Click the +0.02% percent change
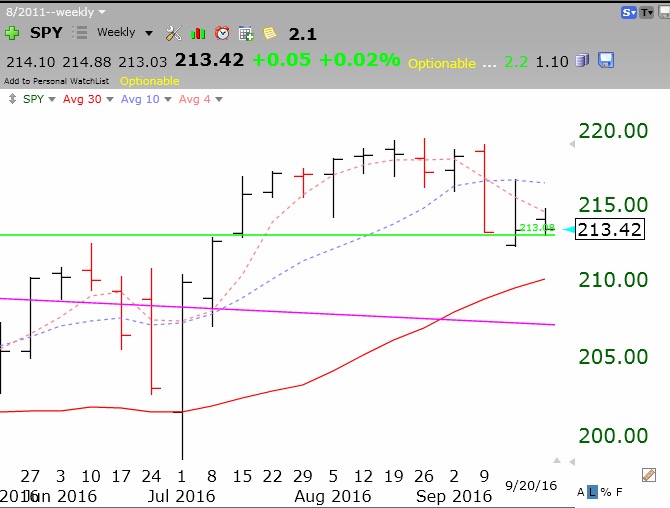670x508 pixels. (x=360, y=60)
